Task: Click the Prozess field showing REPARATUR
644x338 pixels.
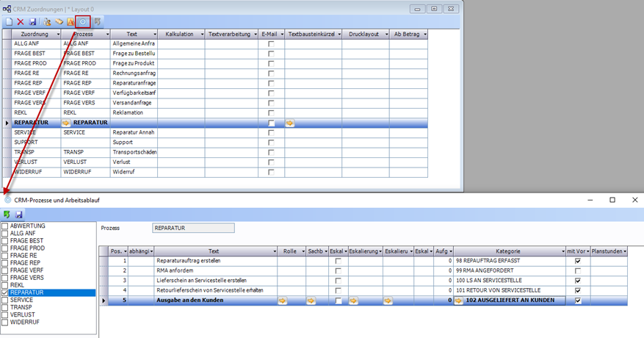Action: (192, 228)
